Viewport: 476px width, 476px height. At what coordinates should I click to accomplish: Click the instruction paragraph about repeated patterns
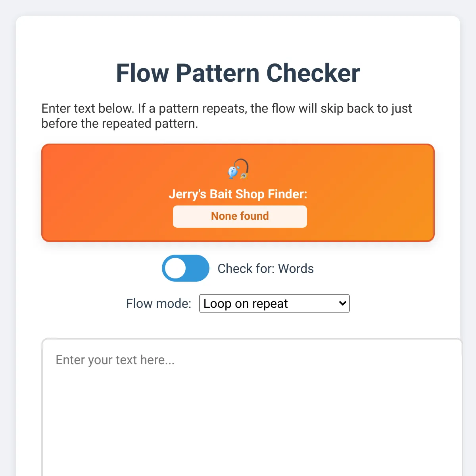pos(226,116)
